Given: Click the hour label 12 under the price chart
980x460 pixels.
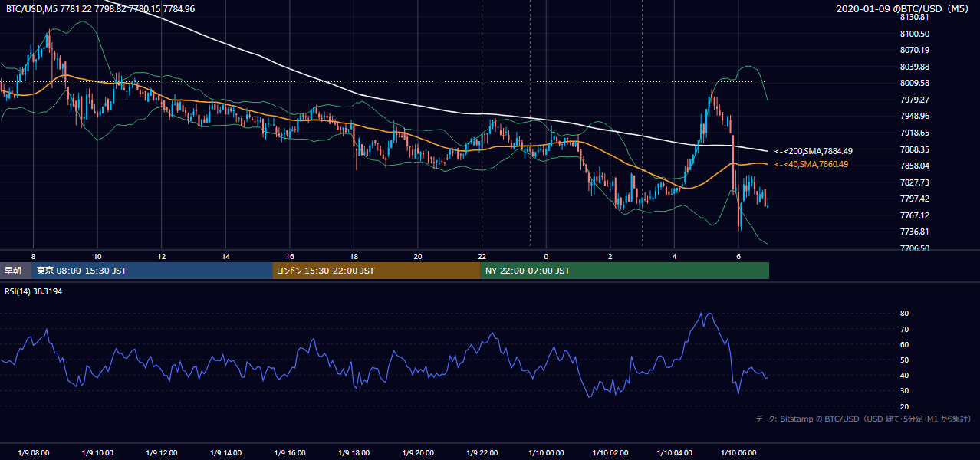Looking at the screenshot, I should click(162, 256).
